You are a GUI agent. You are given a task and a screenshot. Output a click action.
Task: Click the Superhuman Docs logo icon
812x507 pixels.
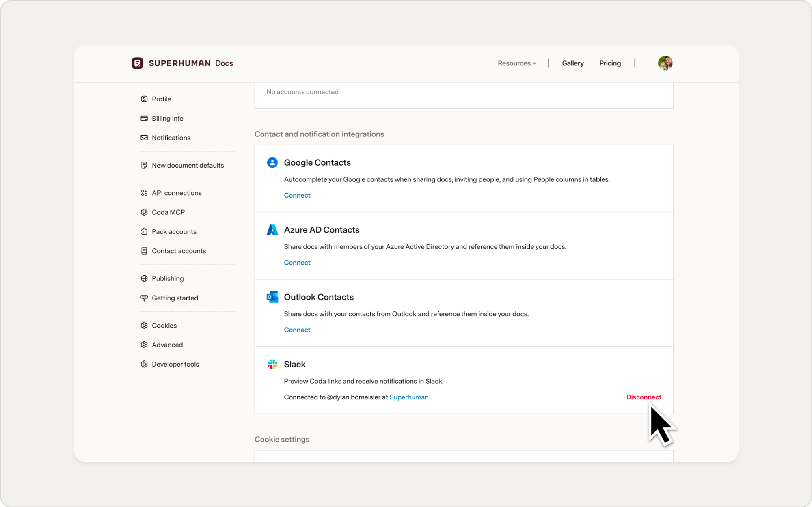pos(137,63)
